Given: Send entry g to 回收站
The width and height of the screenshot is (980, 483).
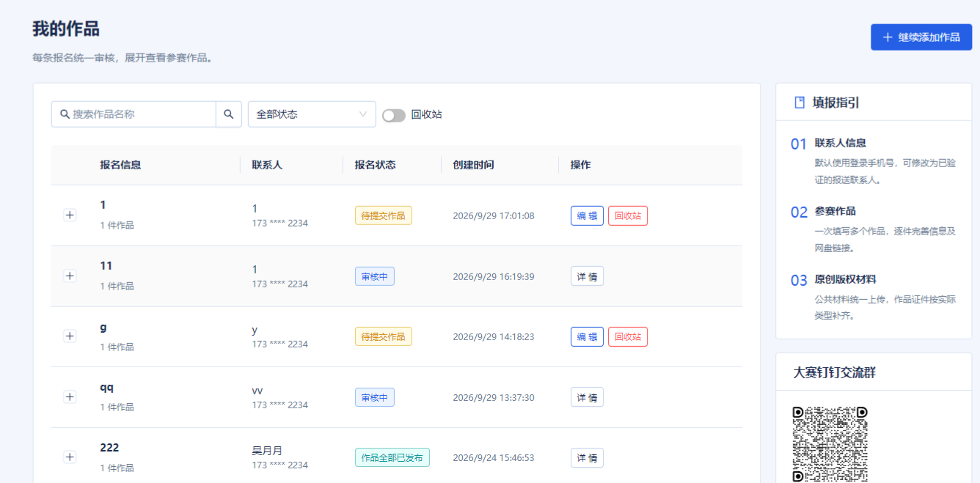Looking at the screenshot, I should click(x=628, y=336).
